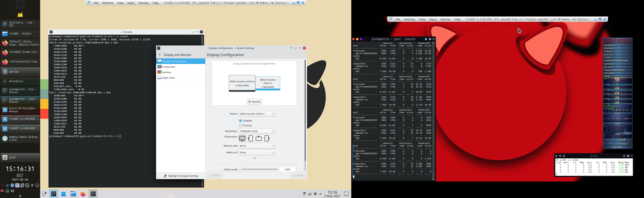Image resolution: width=644 pixels, height=198 pixels.
Task: Select the upside-down orientation icon
Action: coord(259,138)
